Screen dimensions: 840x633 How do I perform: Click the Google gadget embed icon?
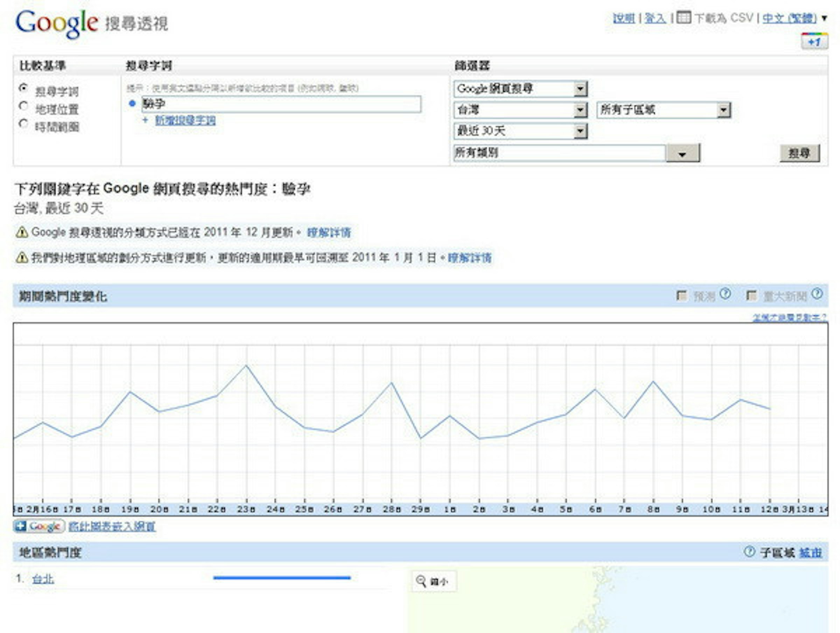(x=39, y=526)
